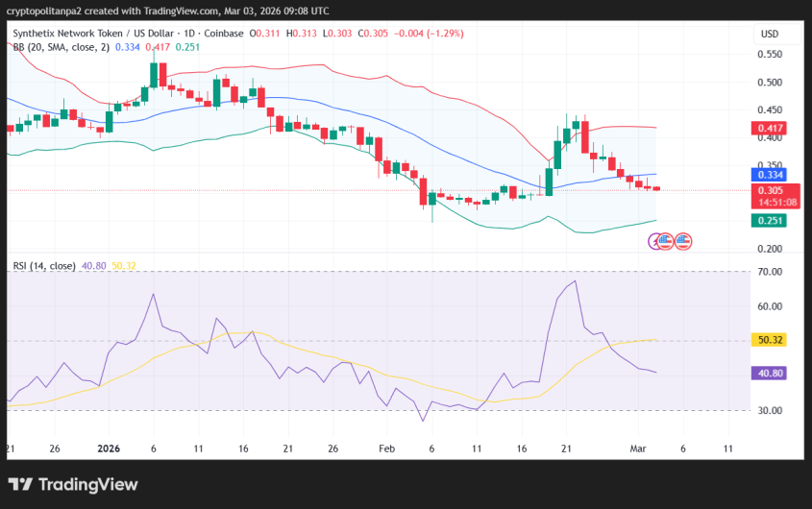
Task: Select the yellow 50.32 RSI value label
Action: (772, 340)
